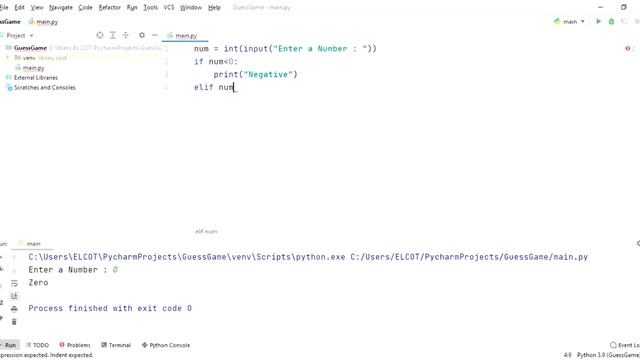Click the red error indicator in editor corner

point(627,48)
